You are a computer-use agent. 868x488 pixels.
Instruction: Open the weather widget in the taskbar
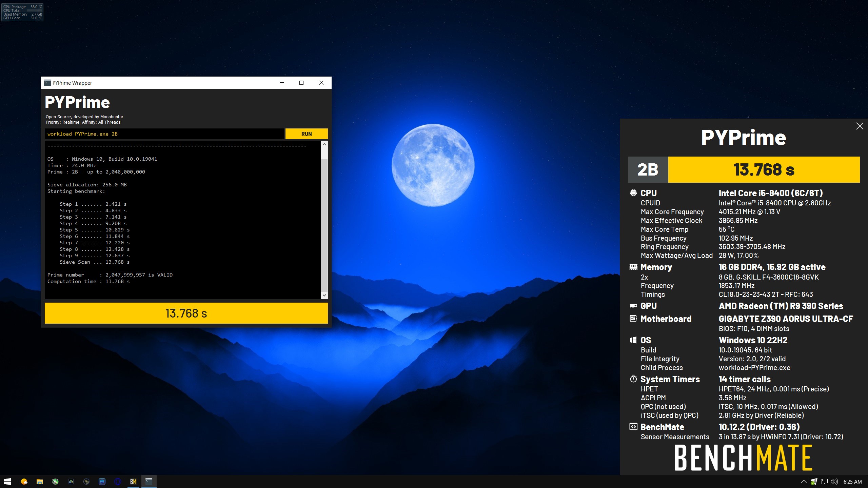pos(24,482)
